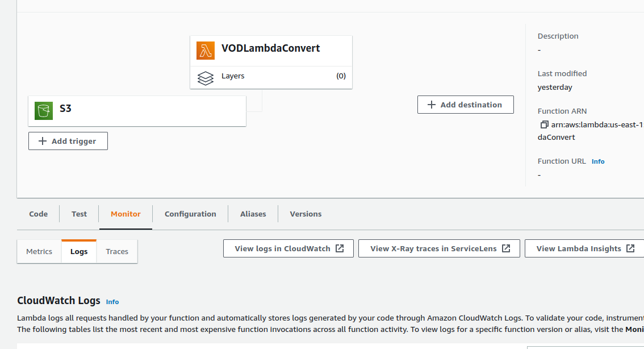
Task: Click external link icon on CloudWatch logs button
Action: (340, 248)
